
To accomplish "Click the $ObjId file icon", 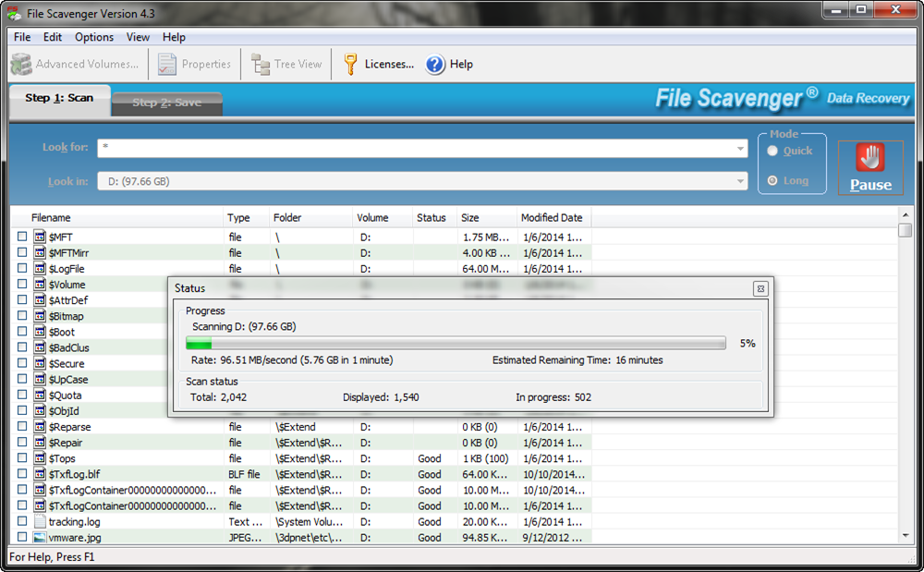I will (x=40, y=410).
